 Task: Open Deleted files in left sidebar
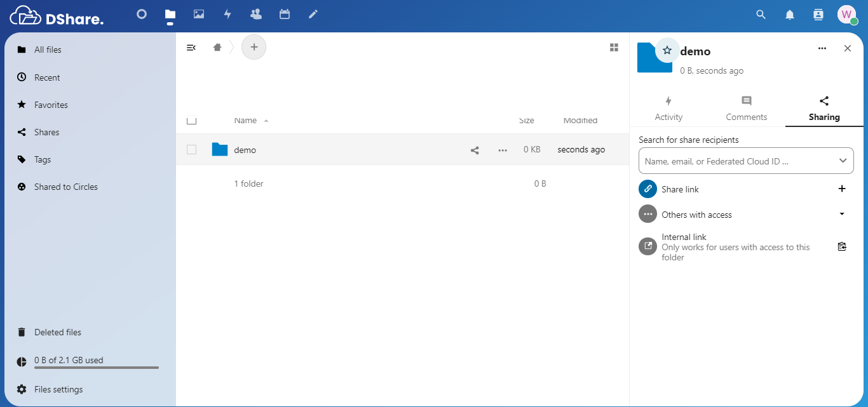click(57, 332)
